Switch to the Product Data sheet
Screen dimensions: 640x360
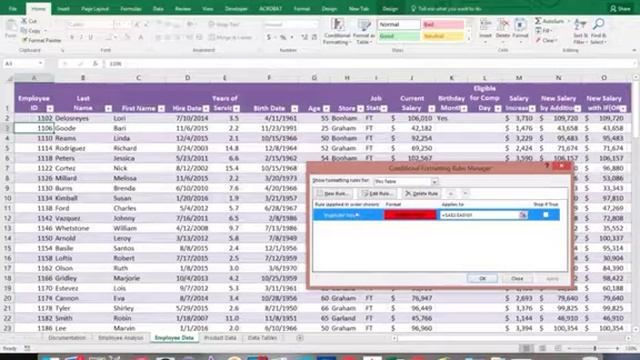click(x=220, y=338)
